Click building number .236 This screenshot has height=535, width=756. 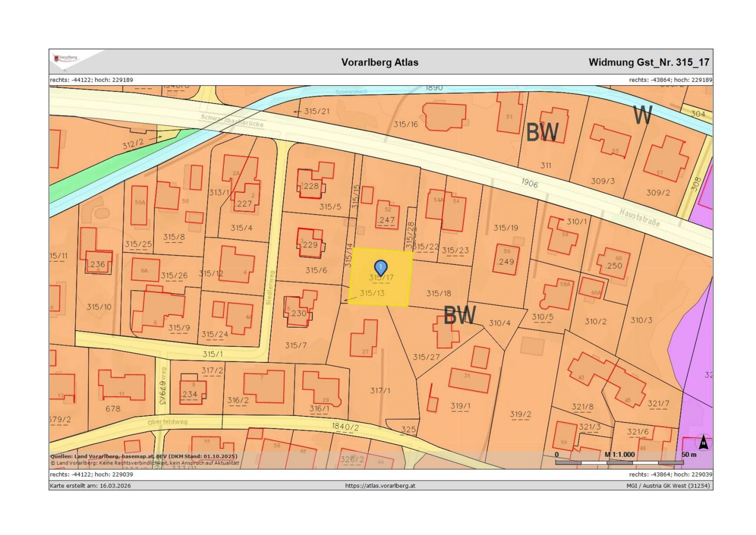pyautogui.click(x=96, y=264)
